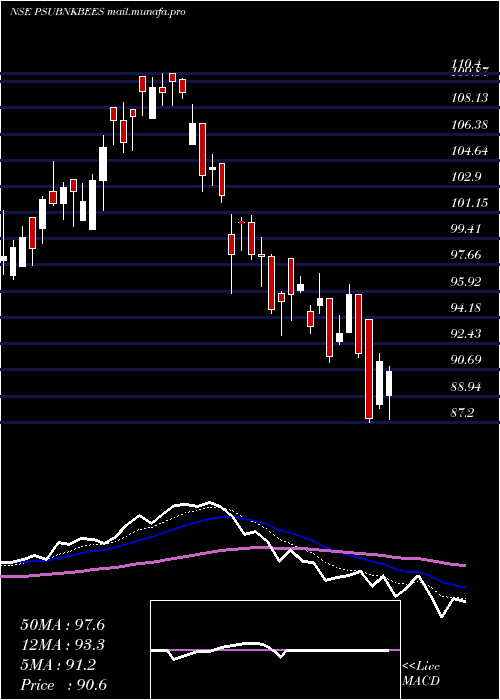Screen dimensions: 500x700
Task: Click the 12MA : 93.3 readout
Action: pyautogui.click(x=63, y=645)
